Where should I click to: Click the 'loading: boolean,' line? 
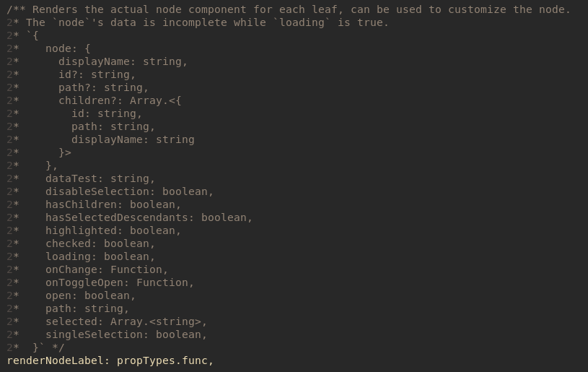coord(100,256)
